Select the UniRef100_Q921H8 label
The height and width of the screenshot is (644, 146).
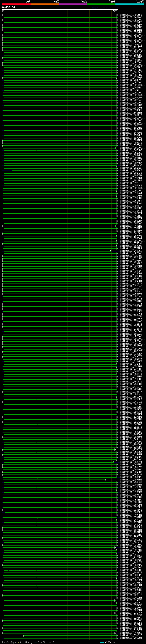(131, 30)
